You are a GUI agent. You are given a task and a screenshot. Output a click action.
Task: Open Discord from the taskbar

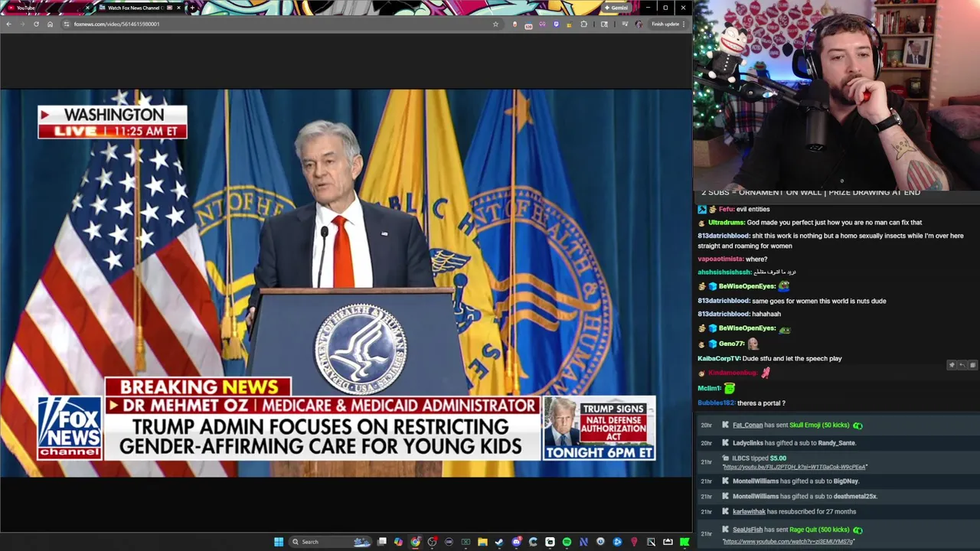(x=516, y=542)
